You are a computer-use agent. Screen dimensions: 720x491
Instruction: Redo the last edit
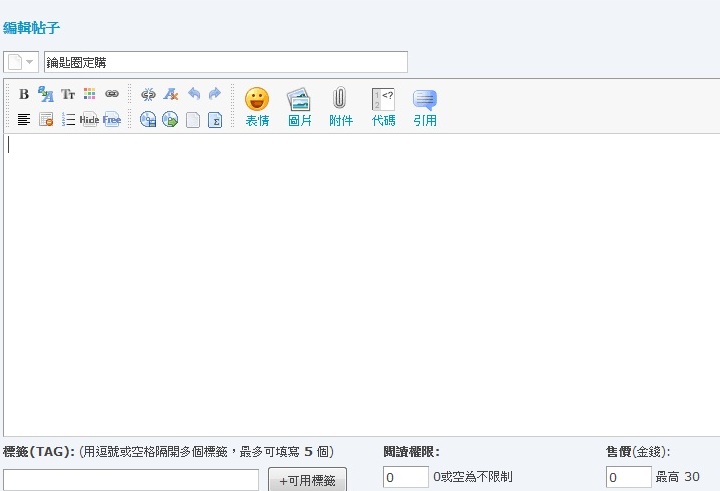coord(215,94)
